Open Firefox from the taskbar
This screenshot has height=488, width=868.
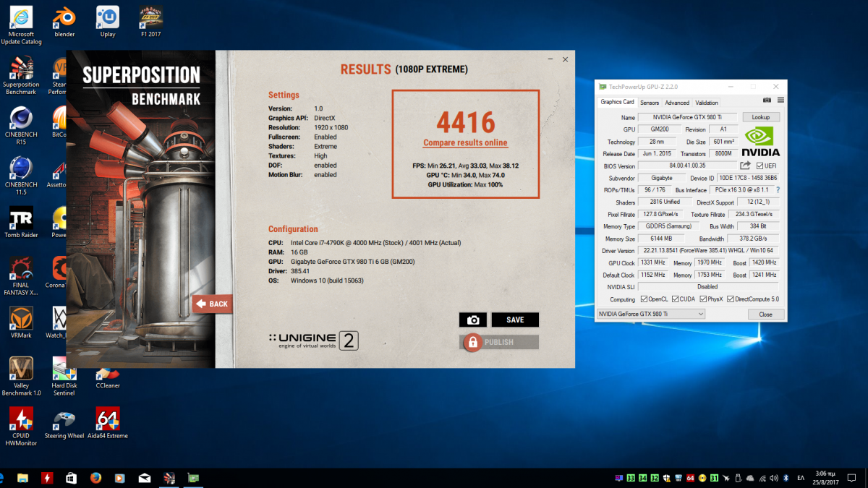tap(95, 478)
